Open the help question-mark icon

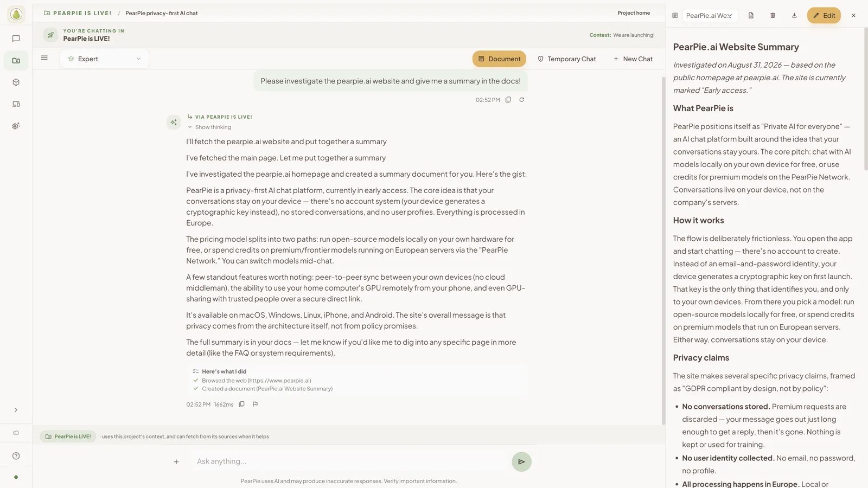(x=16, y=456)
